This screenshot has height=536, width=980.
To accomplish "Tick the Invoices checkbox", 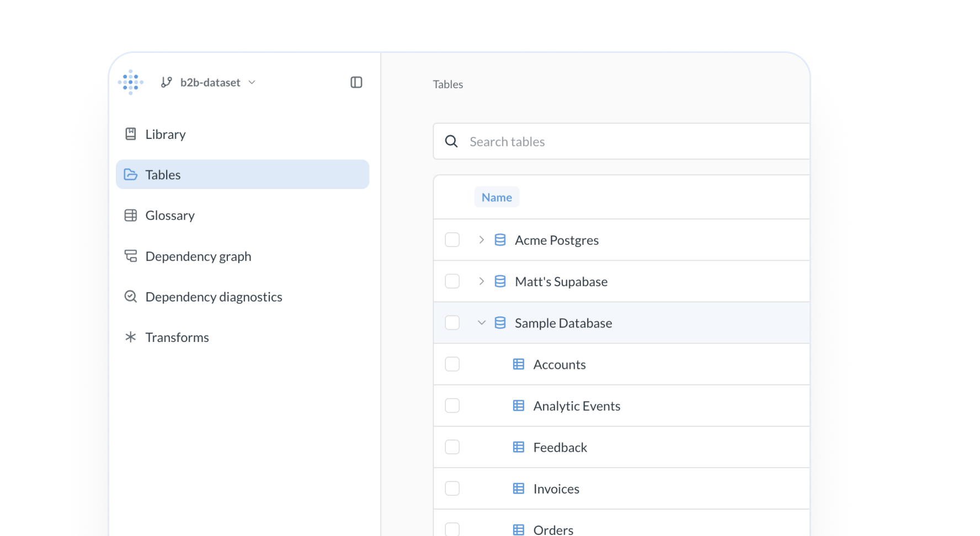I will coord(452,488).
